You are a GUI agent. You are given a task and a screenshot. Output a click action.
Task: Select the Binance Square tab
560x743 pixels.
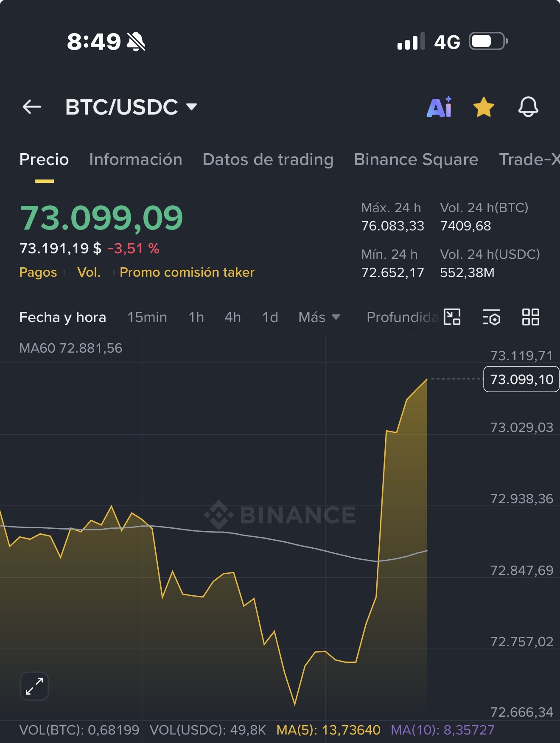(x=416, y=160)
